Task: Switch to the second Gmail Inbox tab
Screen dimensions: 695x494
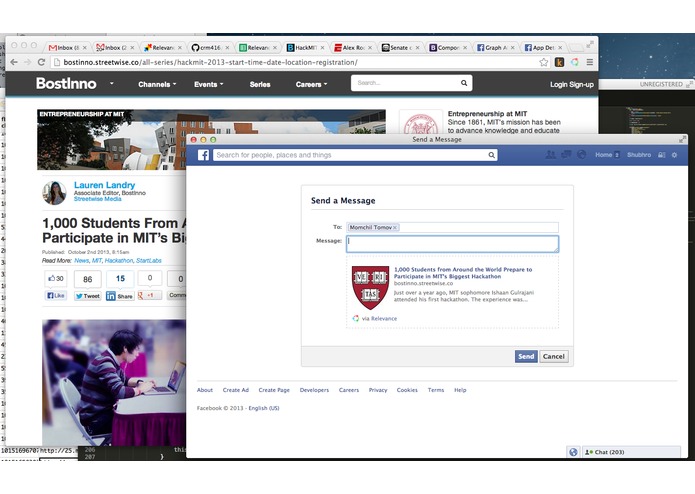Action: (114, 47)
